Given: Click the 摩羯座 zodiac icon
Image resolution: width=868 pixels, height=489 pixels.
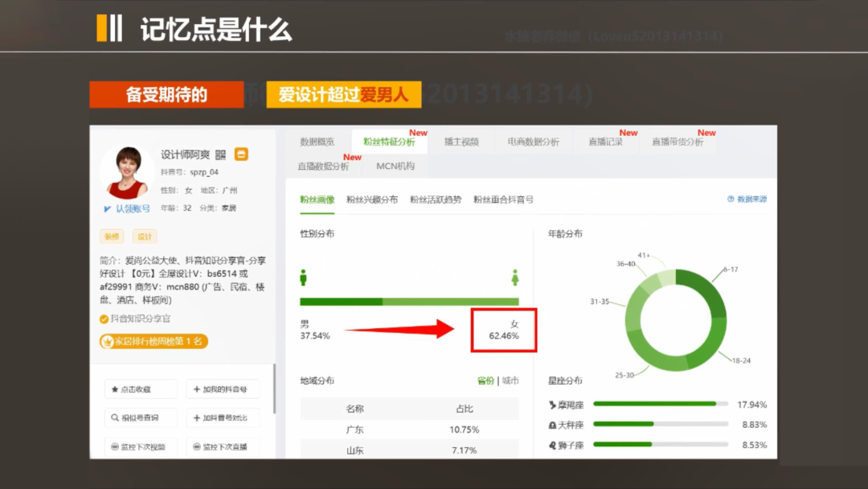Looking at the screenshot, I should (x=552, y=405).
